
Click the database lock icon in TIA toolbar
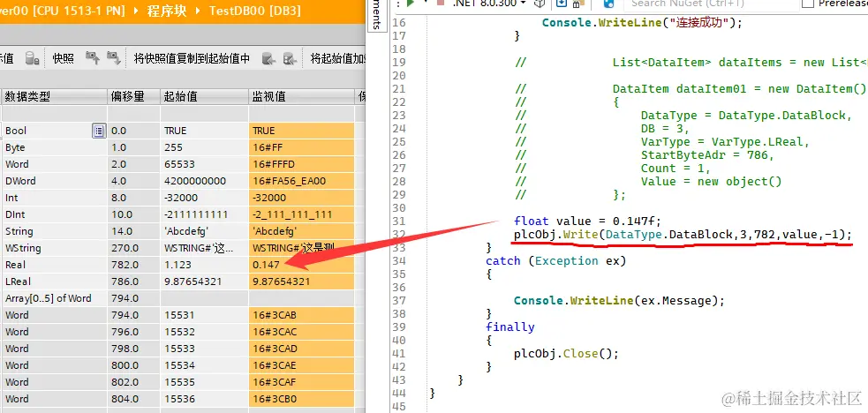[32, 58]
